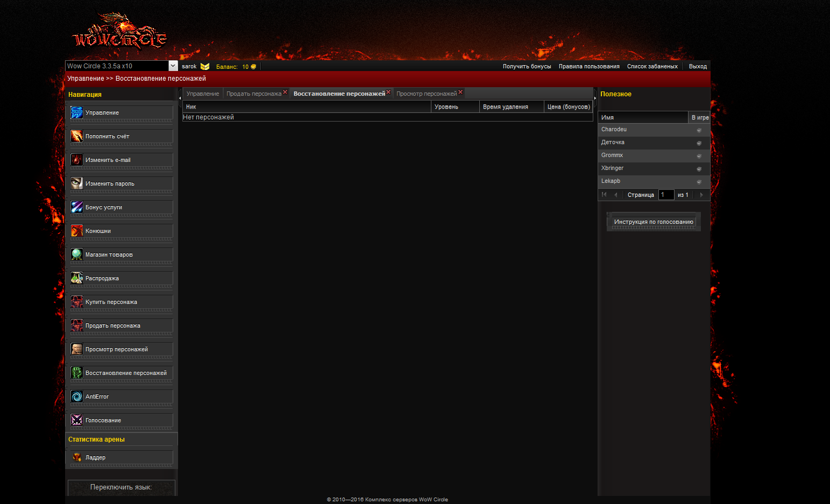830x504 pixels.
Task: Open Бонус услуги via its icon
Action: pyautogui.click(x=77, y=207)
